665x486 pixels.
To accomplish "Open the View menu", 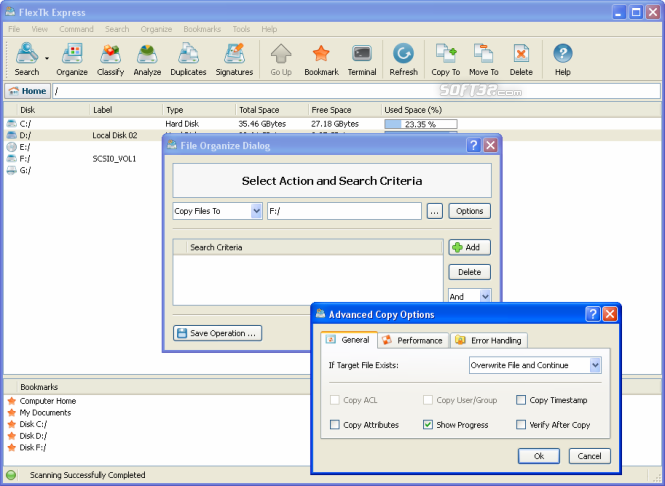I will tap(39, 29).
